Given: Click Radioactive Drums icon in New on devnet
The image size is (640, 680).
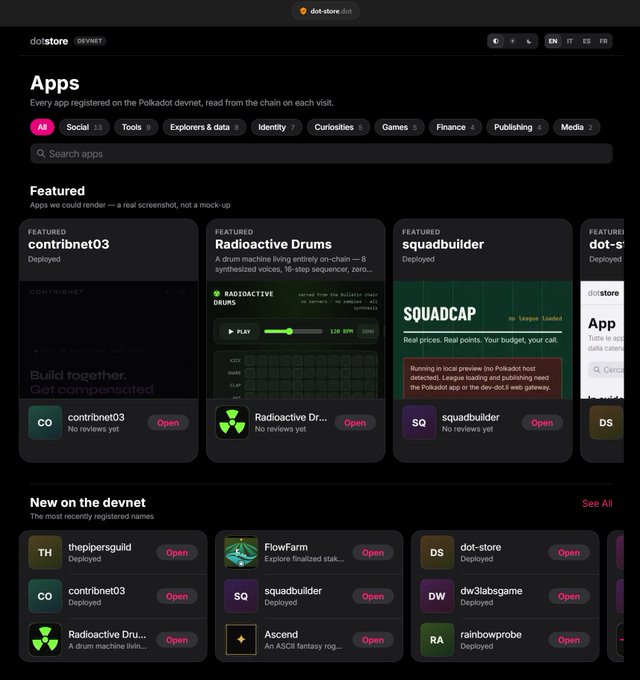Looking at the screenshot, I should (x=45, y=640).
